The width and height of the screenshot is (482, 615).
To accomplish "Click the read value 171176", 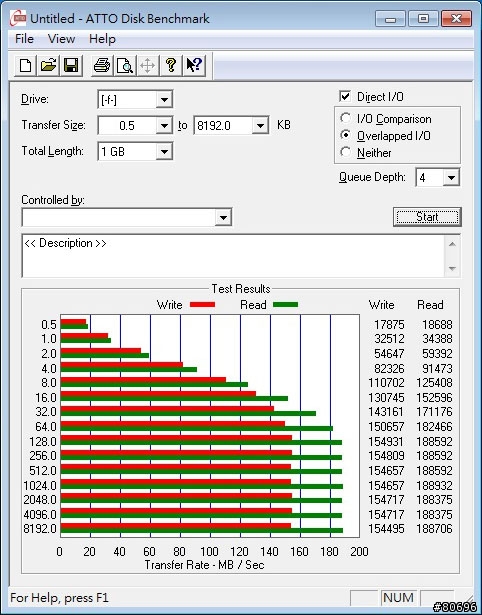I will [434, 412].
